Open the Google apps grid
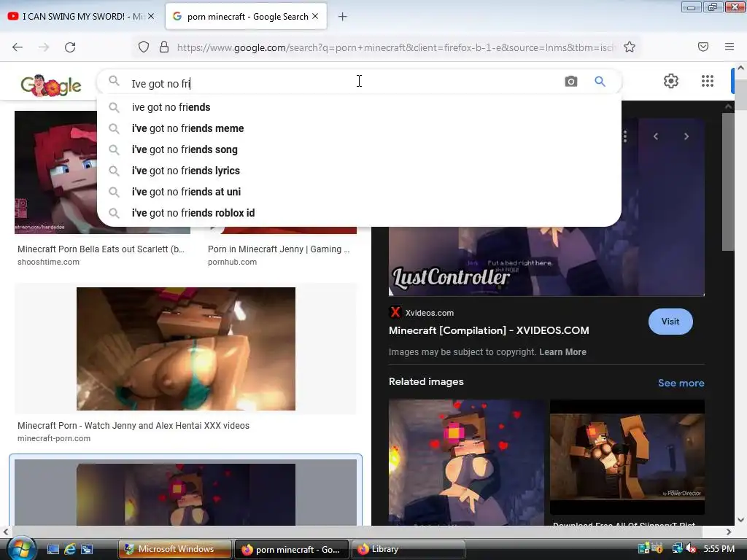Screen dimensions: 747x560 click(708, 81)
